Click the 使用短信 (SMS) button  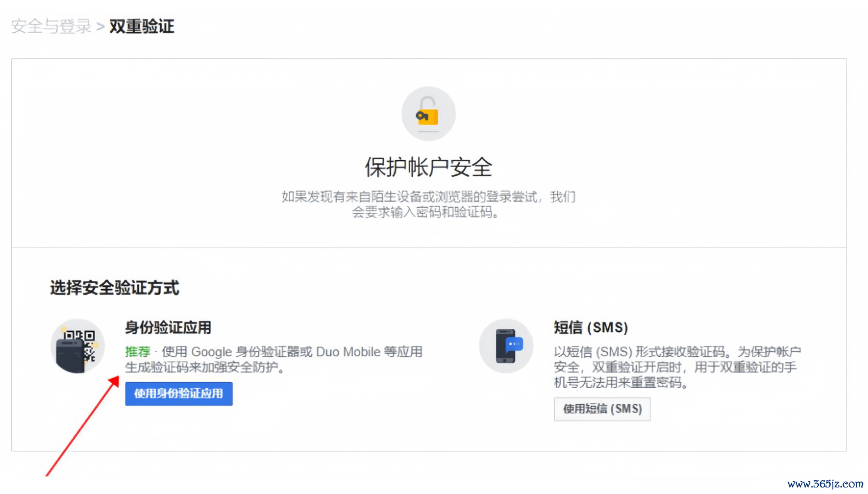602,409
